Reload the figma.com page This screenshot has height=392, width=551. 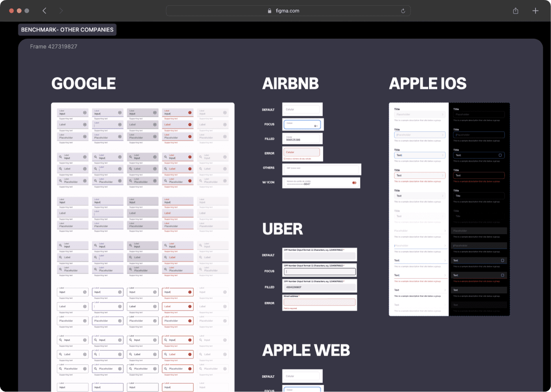point(403,11)
